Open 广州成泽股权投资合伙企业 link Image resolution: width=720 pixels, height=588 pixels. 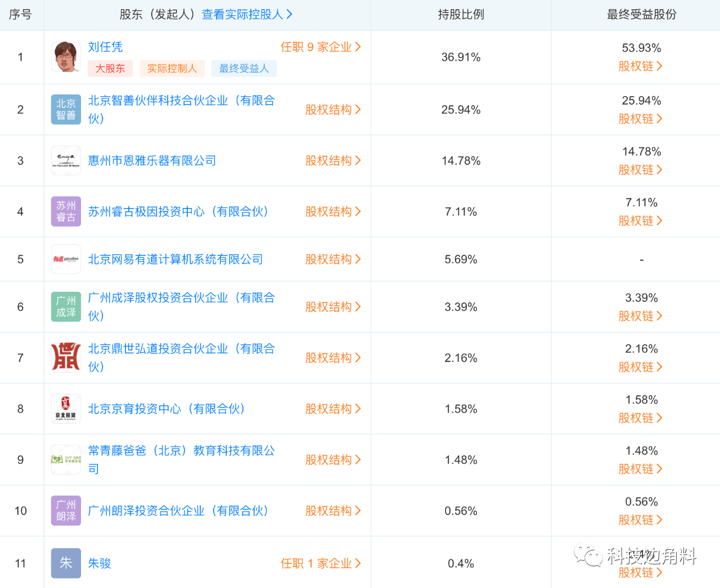(x=181, y=307)
